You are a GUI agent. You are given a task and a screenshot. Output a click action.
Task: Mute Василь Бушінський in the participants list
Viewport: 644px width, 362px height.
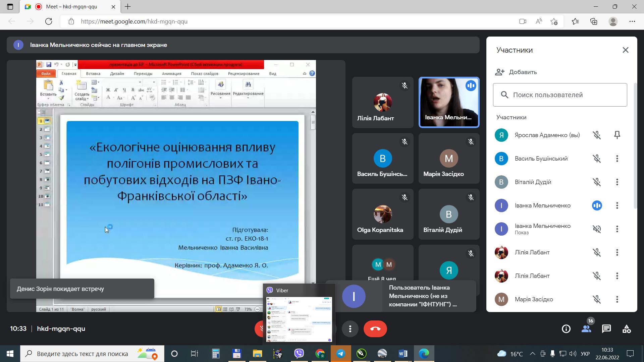pyautogui.click(x=597, y=159)
